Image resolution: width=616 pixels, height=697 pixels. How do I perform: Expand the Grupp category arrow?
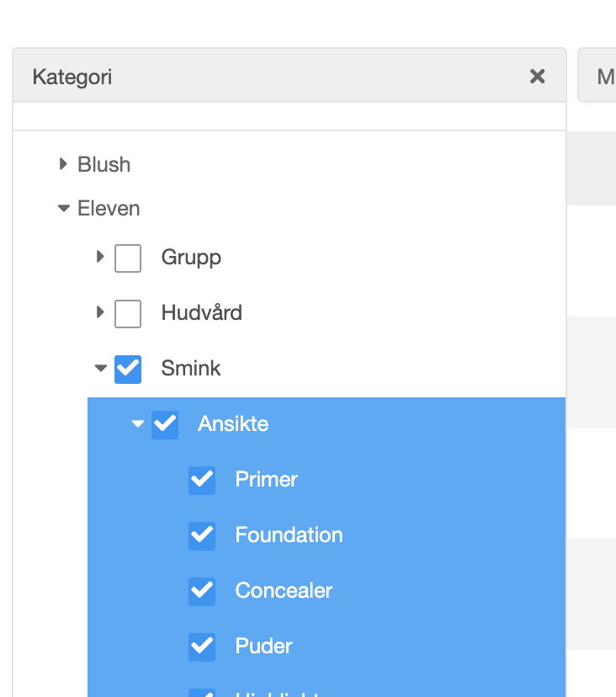click(x=100, y=257)
